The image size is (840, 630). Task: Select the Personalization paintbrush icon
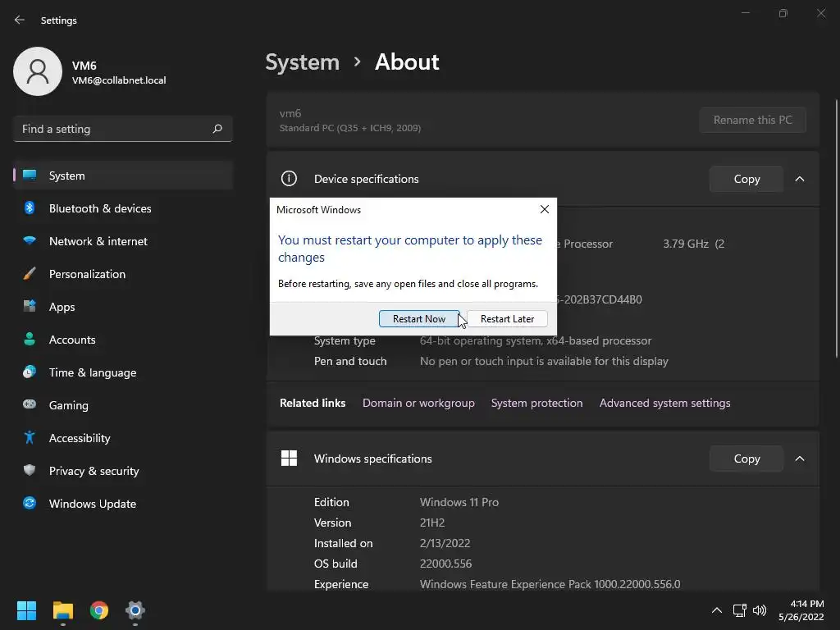click(x=30, y=274)
